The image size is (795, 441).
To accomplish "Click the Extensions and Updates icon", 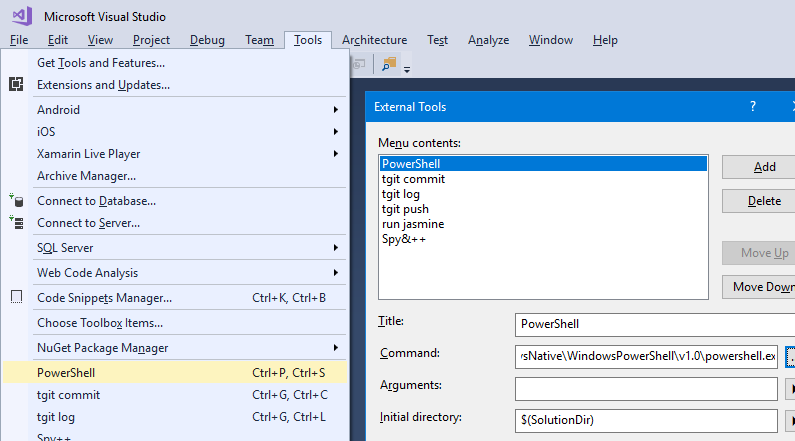I will click(x=16, y=85).
